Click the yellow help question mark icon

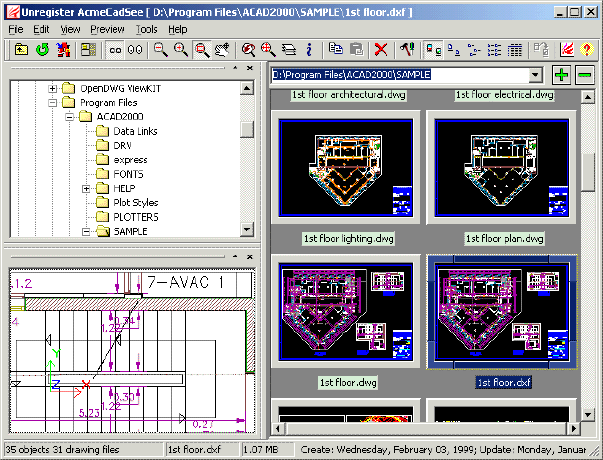click(586, 50)
